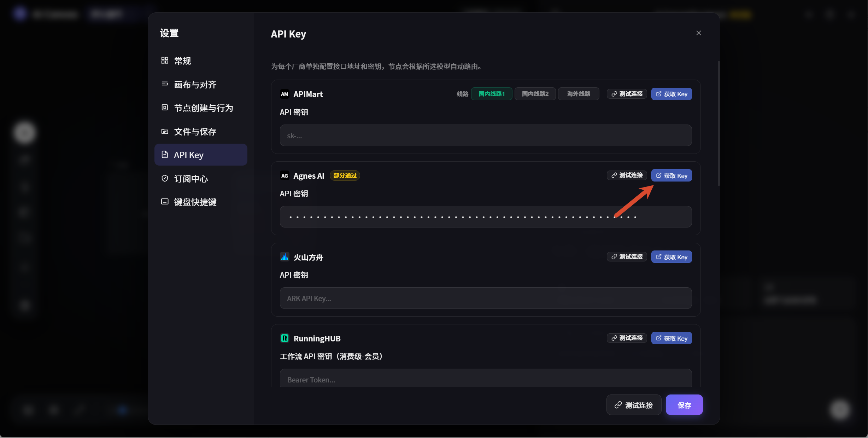Screen dimensions: 868x438
Task: Close the settings dialog
Action: [x=698, y=33]
